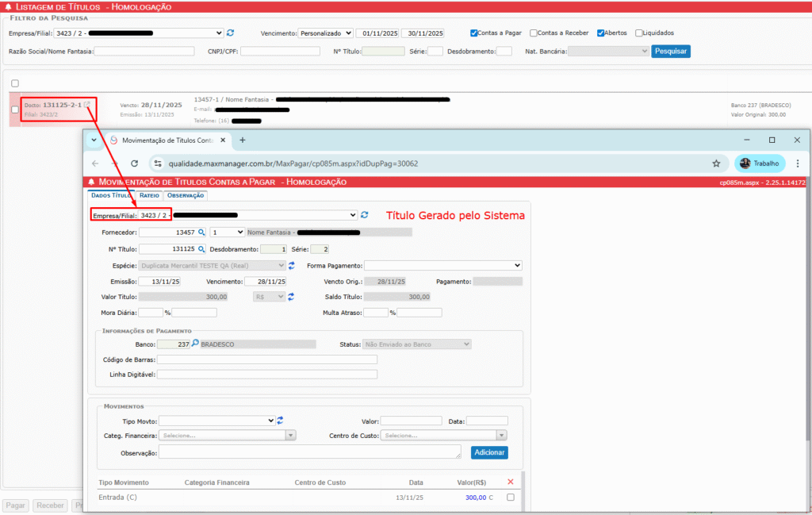Expand the Forma Pagamento dropdown
Screen dimensions: 812x515
tap(443, 265)
